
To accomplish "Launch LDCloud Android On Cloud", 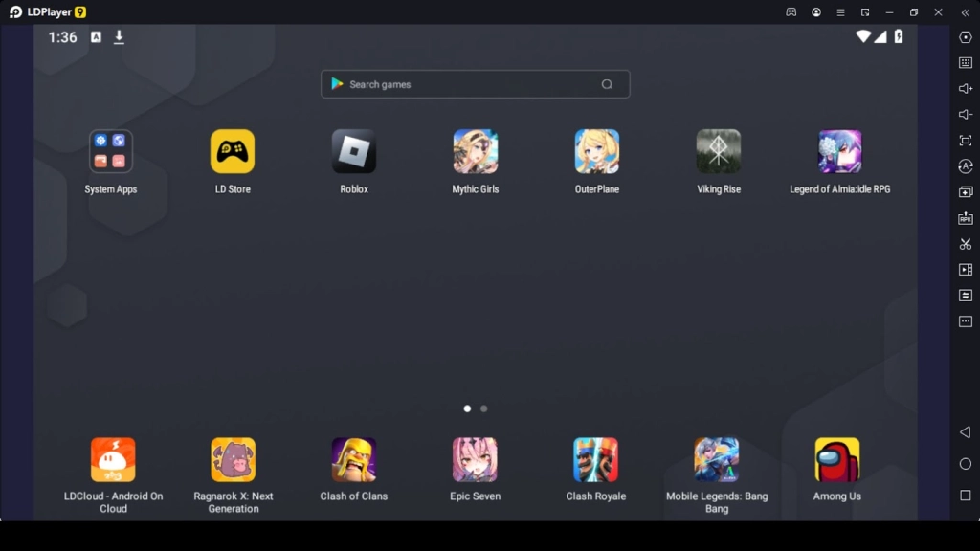I will pyautogui.click(x=113, y=459).
